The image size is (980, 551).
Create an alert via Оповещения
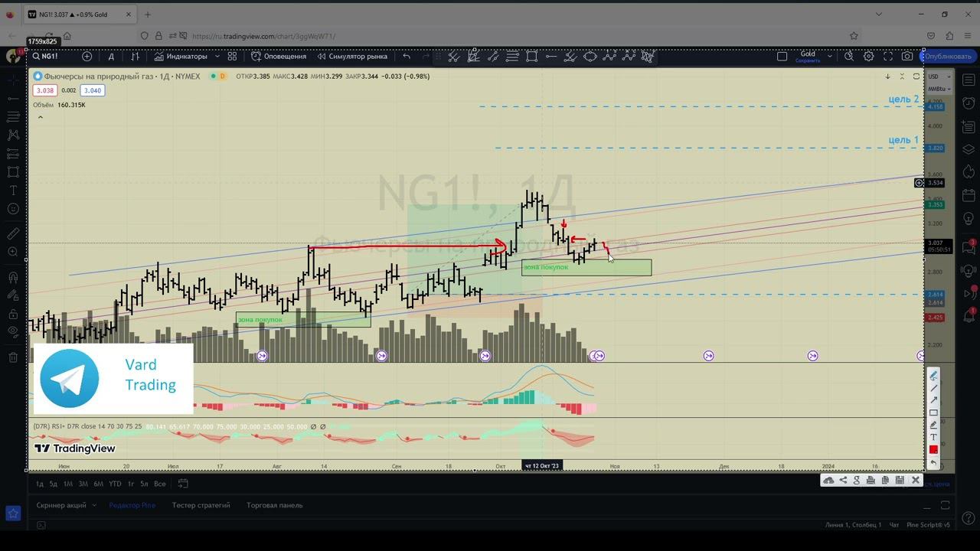pyautogui.click(x=279, y=56)
